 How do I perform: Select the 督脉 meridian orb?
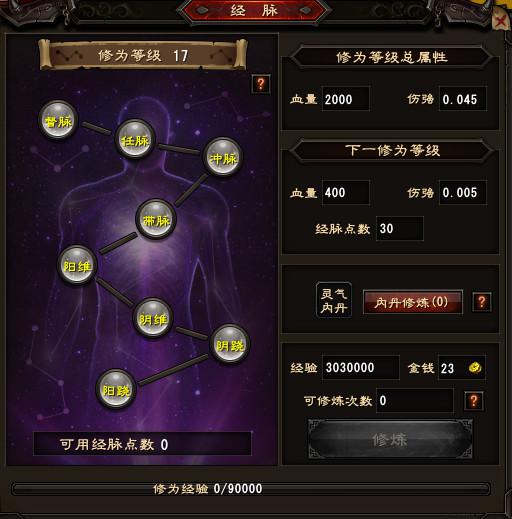(58, 120)
